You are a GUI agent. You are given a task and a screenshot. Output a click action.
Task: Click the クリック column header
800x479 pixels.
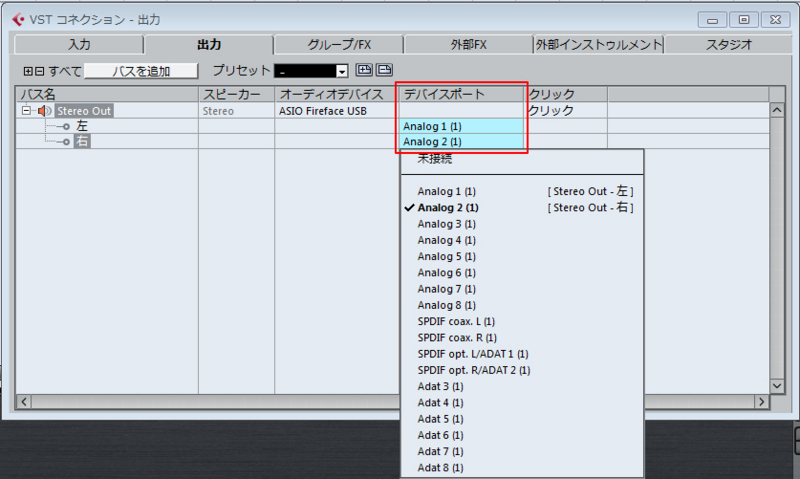(x=566, y=94)
